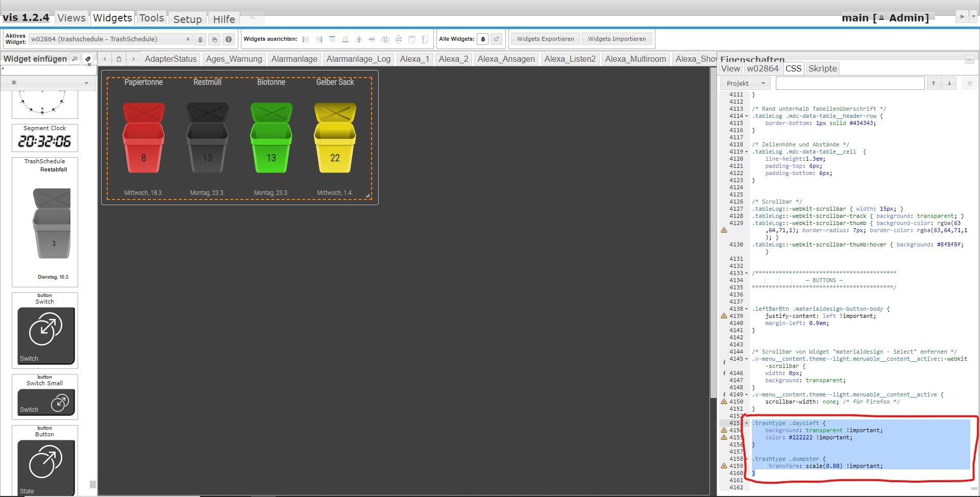Copy the active widget w02864

[214, 39]
